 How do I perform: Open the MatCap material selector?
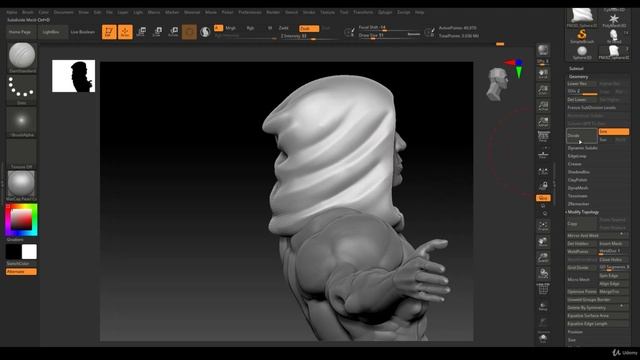22,184
